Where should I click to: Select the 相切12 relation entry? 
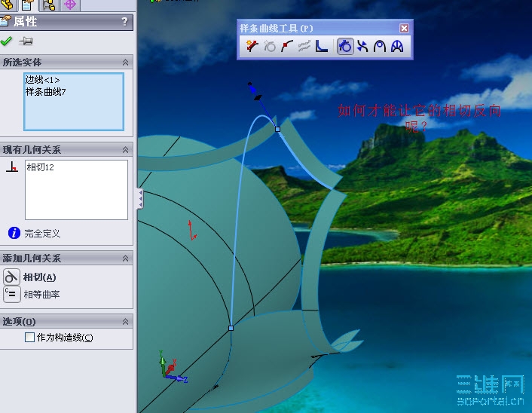(41, 167)
